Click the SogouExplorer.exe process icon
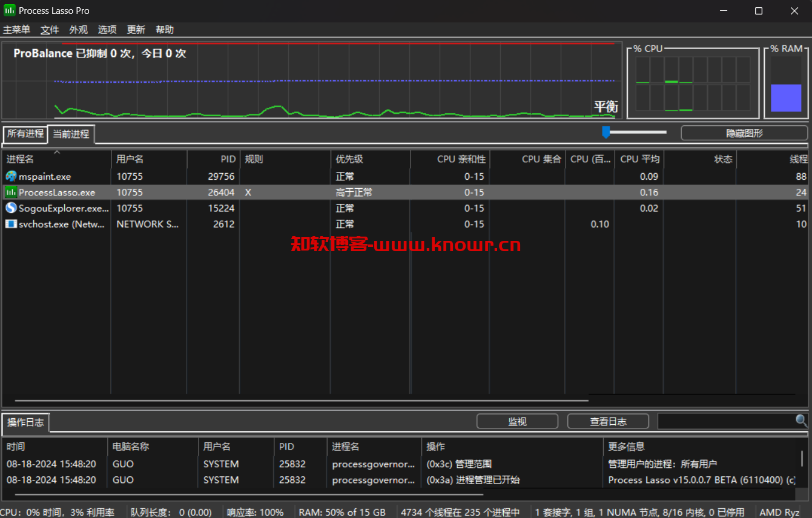The height and width of the screenshot is (518, 812). [x=11, y=208]
